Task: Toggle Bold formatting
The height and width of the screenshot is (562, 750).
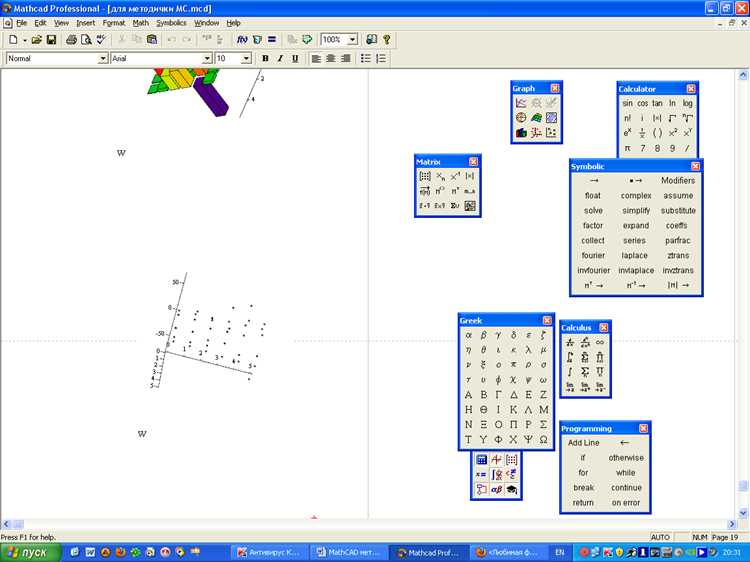Action: (265, 58)
